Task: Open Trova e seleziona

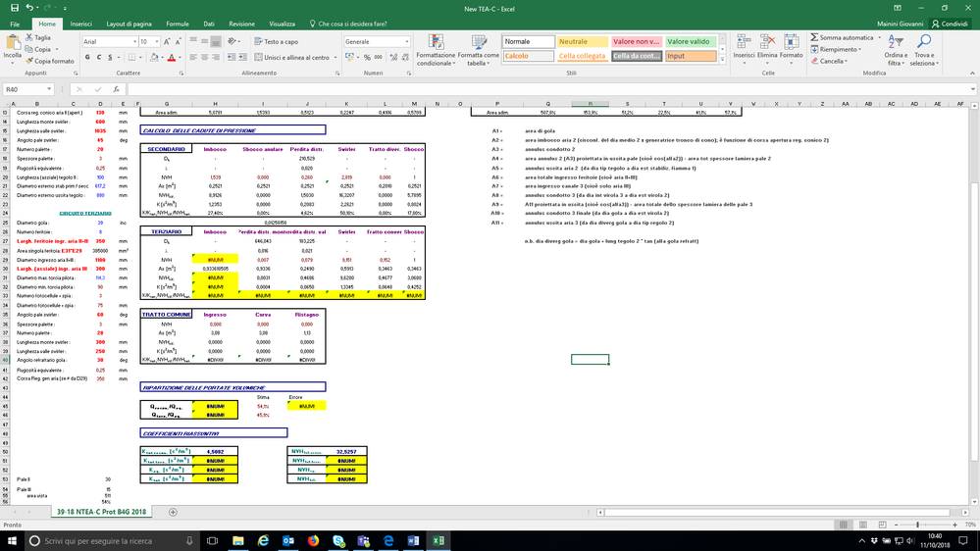Action: (924, 50)
